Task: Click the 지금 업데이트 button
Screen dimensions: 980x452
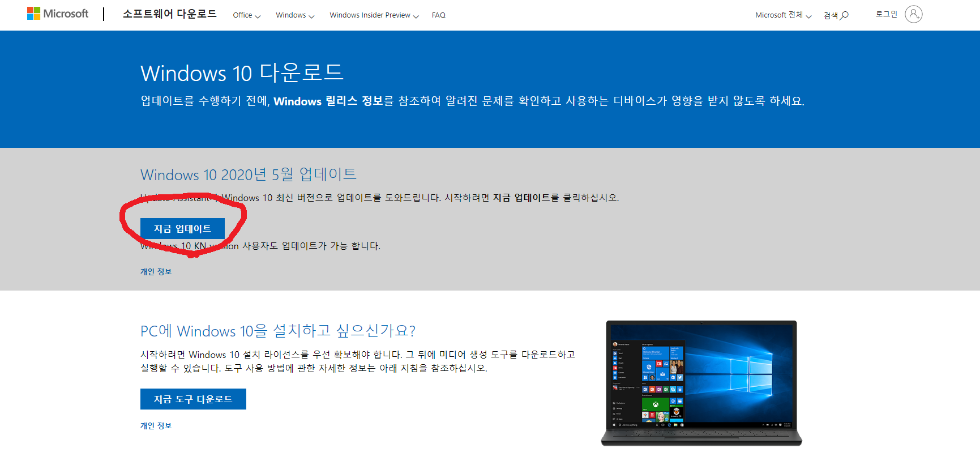Action: pyautogui.click(x=182, y=229)
